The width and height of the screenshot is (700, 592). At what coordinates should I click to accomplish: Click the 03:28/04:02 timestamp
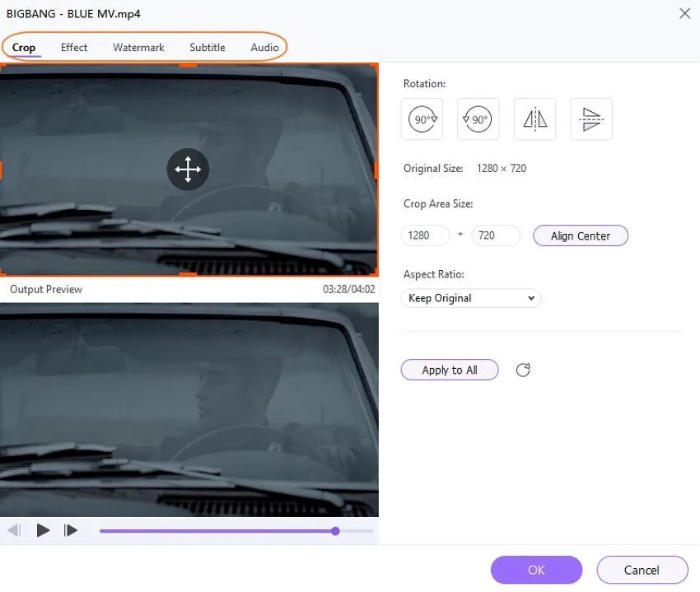point(348,289)
